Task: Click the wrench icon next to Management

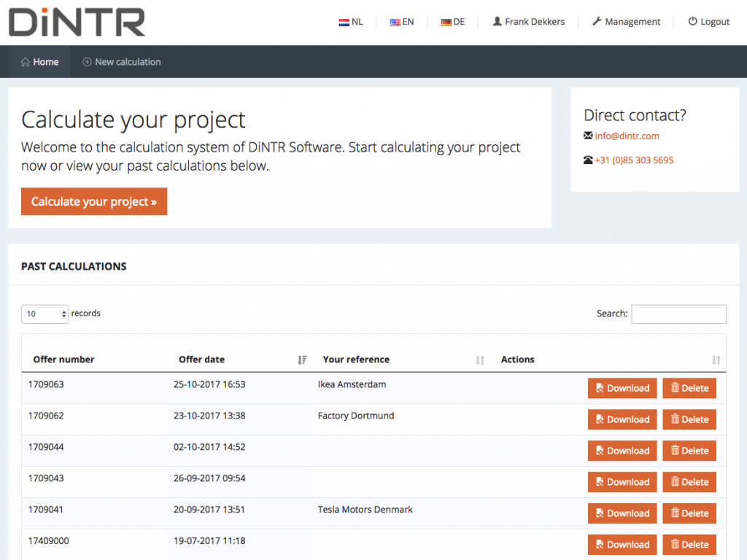Action: tap(598, 21)
